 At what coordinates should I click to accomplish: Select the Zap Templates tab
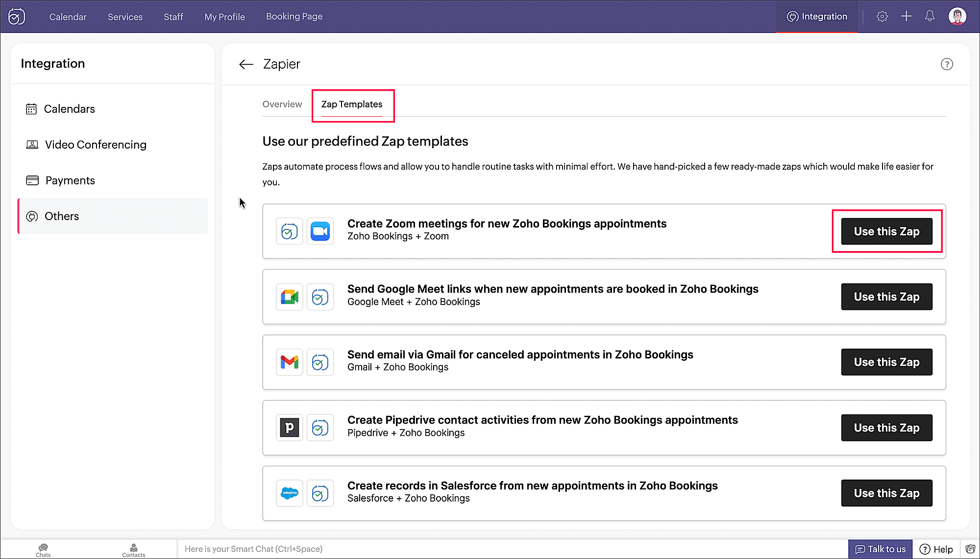coord(352,104)
